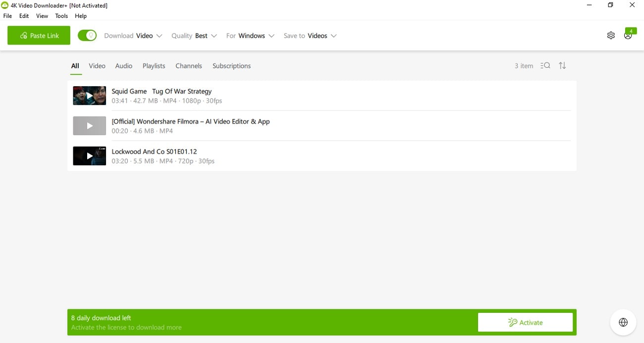
Task: Maximize or restore the application window
Action: 610,5
